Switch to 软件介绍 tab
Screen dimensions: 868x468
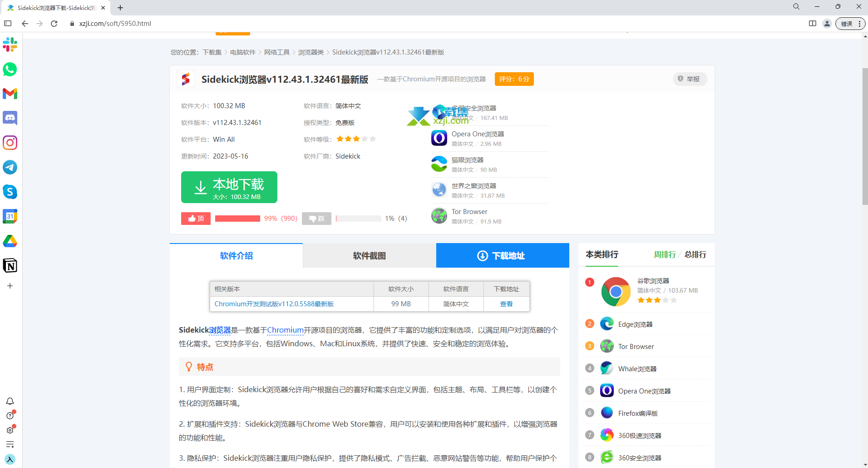tap(236, 256)
